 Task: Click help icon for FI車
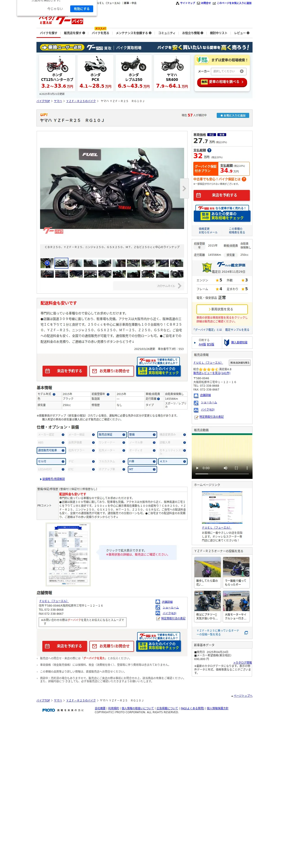(x=154, y=462)
